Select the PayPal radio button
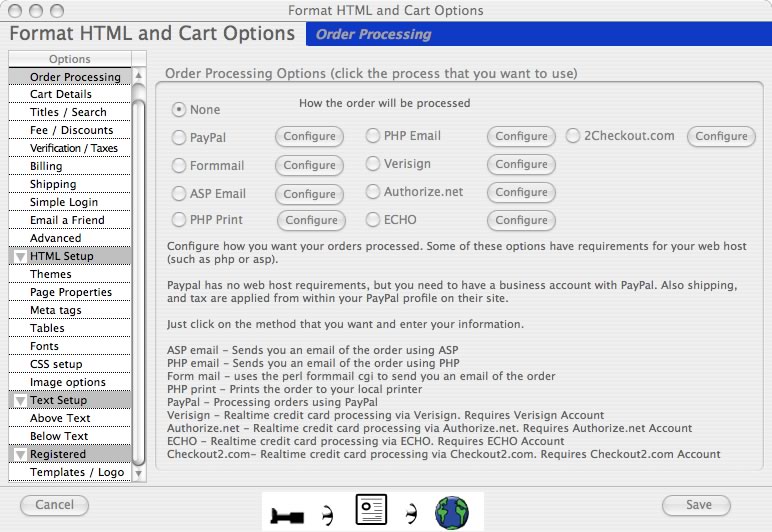The image size is (772, 532). (179, 137)
